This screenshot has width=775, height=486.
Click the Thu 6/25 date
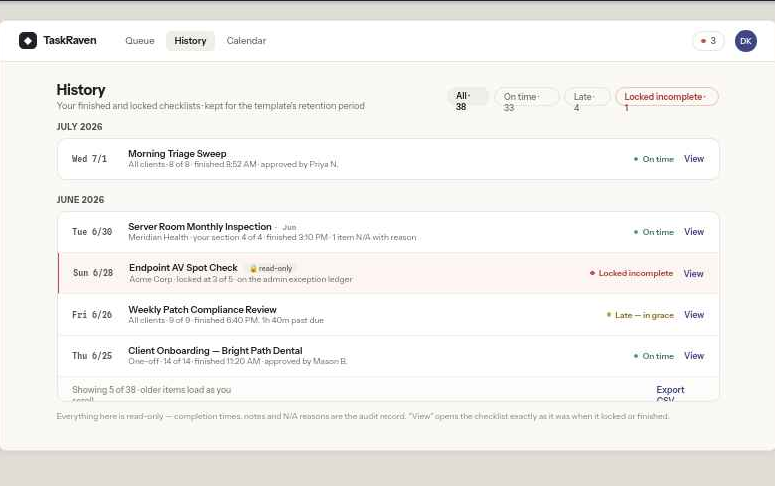coord(92,356)
